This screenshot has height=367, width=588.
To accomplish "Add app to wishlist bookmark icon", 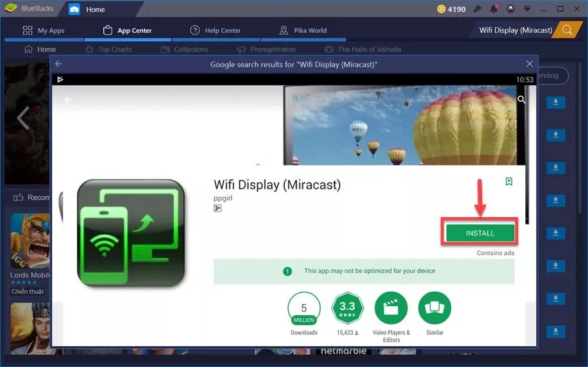I will (x=509, y=181).
